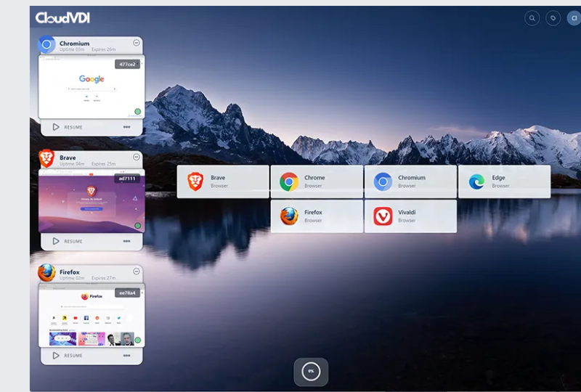The height and width of the screenshot is (392, 581).
Task: Click the Chromium session title text
Action: click(75, 44)
